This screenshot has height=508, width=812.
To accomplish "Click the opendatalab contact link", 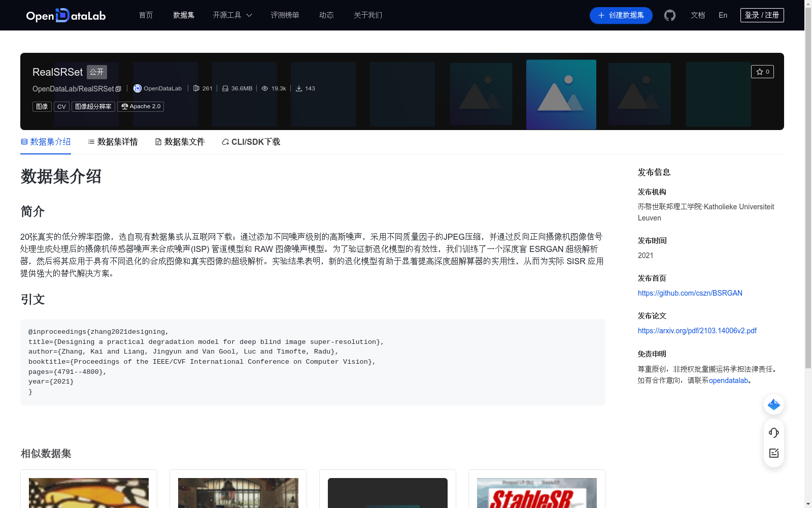I will point(728,380).
